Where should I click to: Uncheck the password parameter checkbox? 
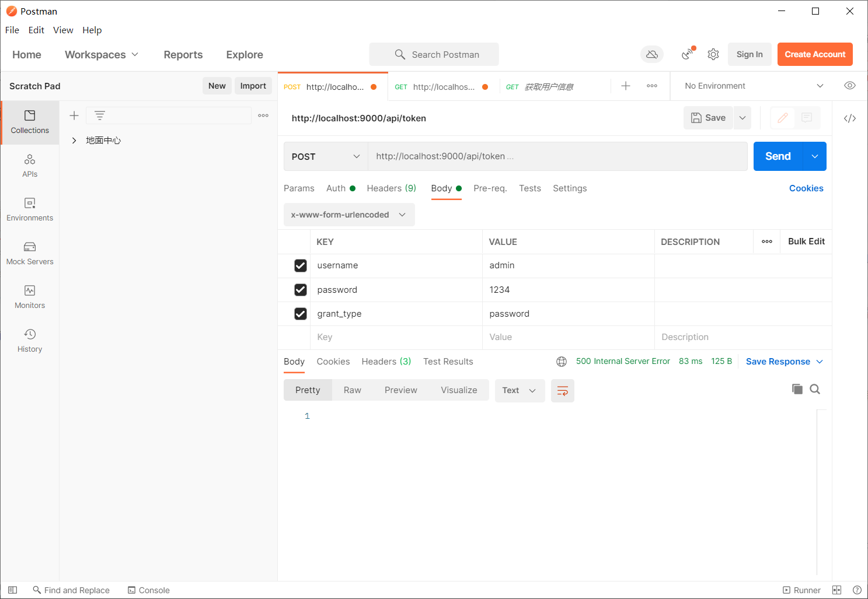point(301,290)
